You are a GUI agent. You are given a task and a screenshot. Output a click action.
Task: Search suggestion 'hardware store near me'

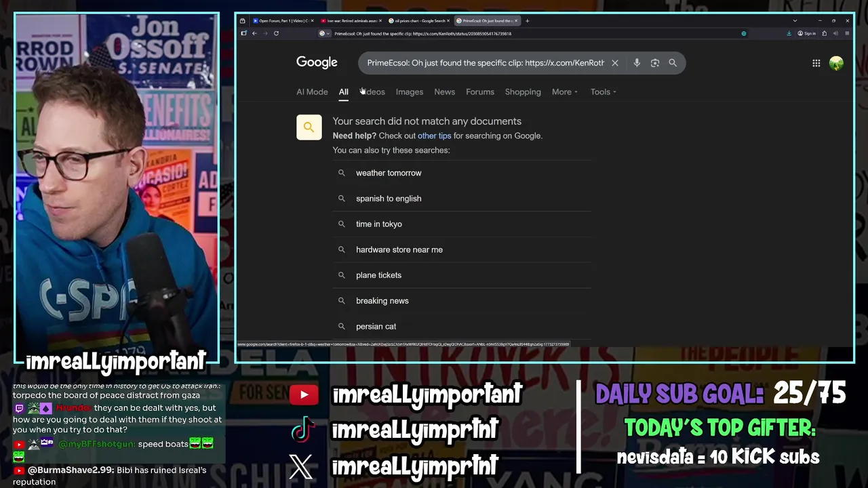point(462,249)
